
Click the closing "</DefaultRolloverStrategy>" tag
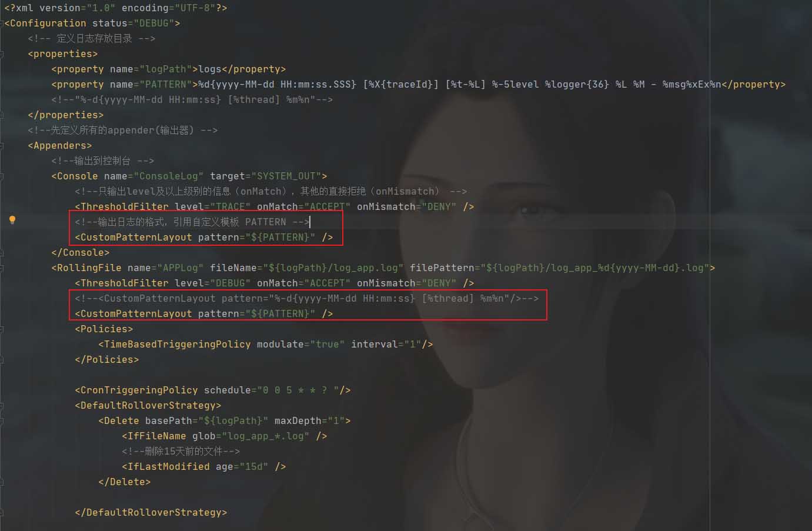pos(151,512)
